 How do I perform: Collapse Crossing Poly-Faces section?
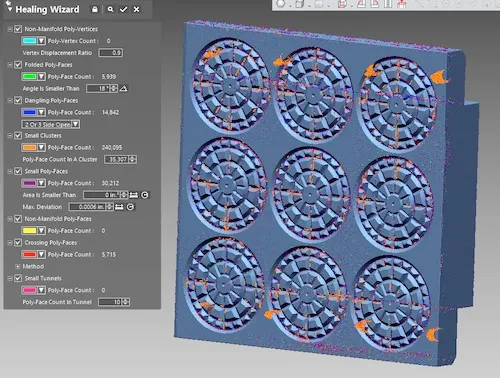[10, 243]
